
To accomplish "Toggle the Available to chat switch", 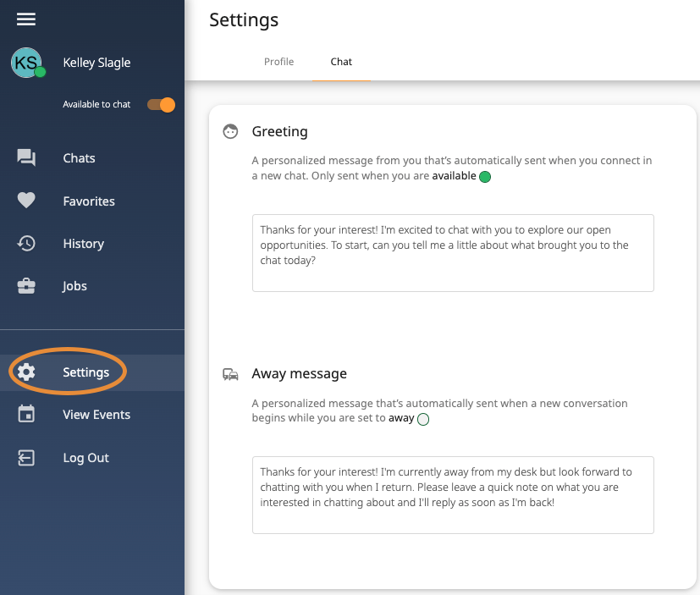I will point(161,105).
